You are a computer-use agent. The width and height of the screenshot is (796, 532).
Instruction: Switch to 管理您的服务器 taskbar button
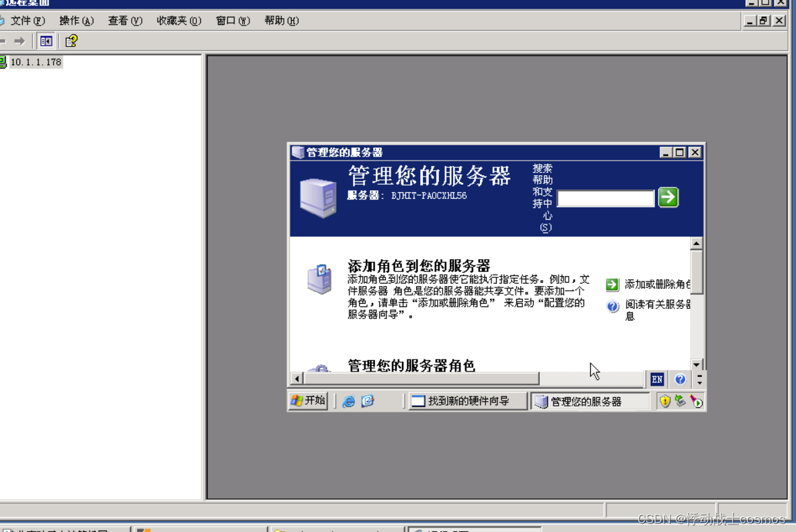590,402
